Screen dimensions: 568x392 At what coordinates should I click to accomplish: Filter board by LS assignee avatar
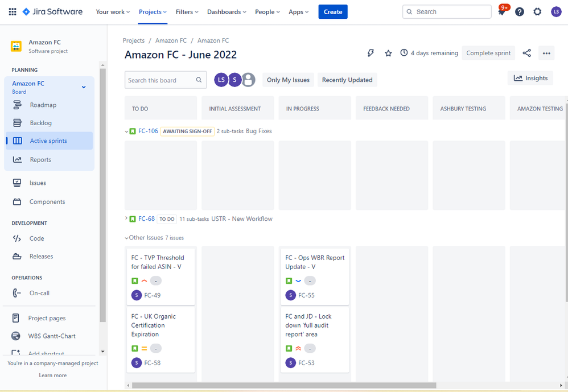(x=221, y=80)
